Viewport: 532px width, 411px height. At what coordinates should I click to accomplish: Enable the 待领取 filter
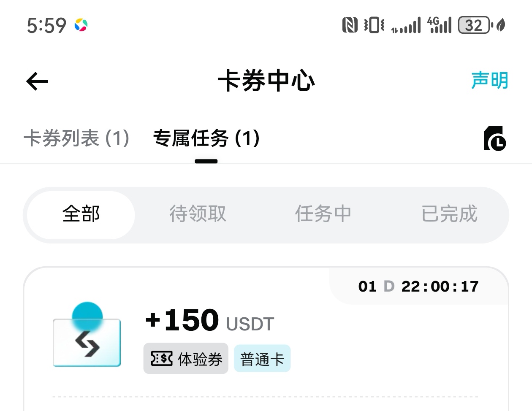point(197,214)
